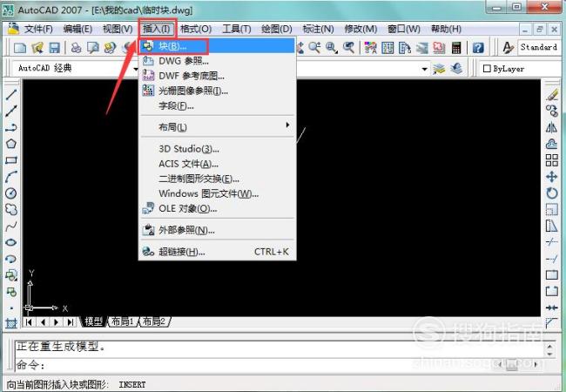Choose OLE 对象(O)... menu entry

coord(218,209)
